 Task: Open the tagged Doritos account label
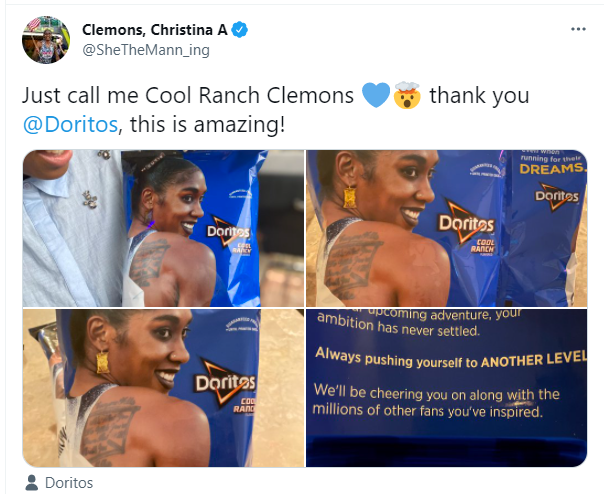pos(69,483)
